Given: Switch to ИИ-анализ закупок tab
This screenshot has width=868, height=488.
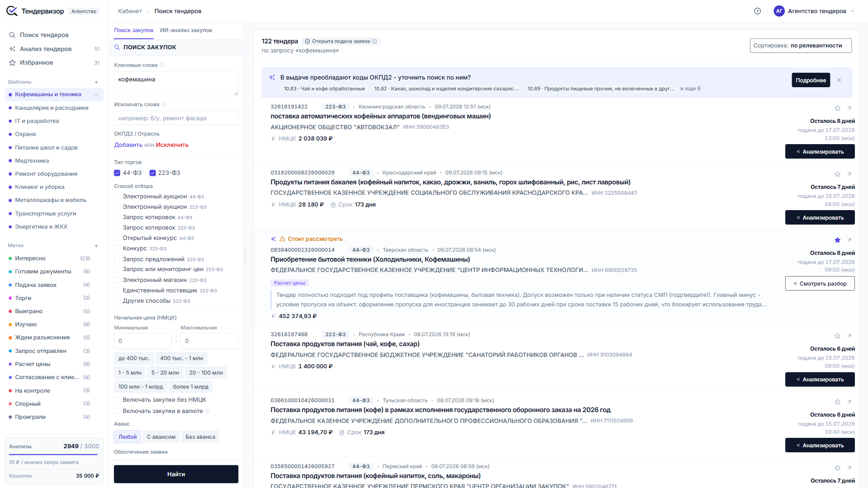Looking at the screenshot, I should [x=186, y=30].
